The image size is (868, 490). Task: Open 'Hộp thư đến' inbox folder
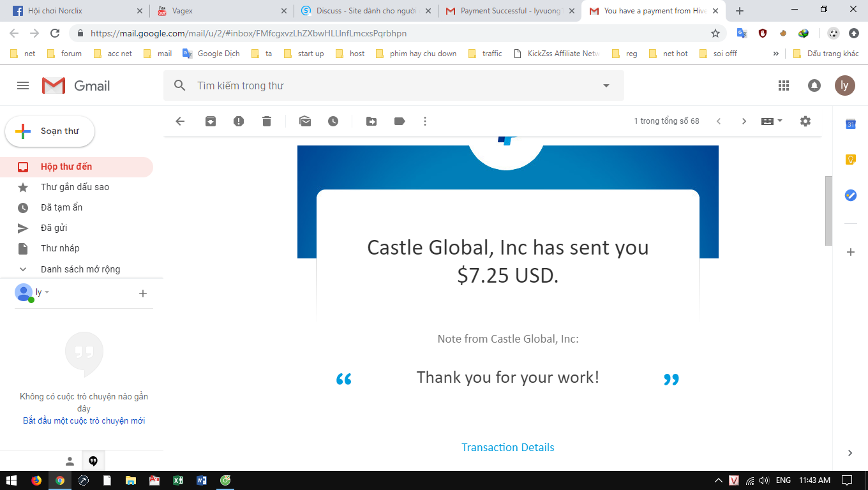tap(77, 167)
